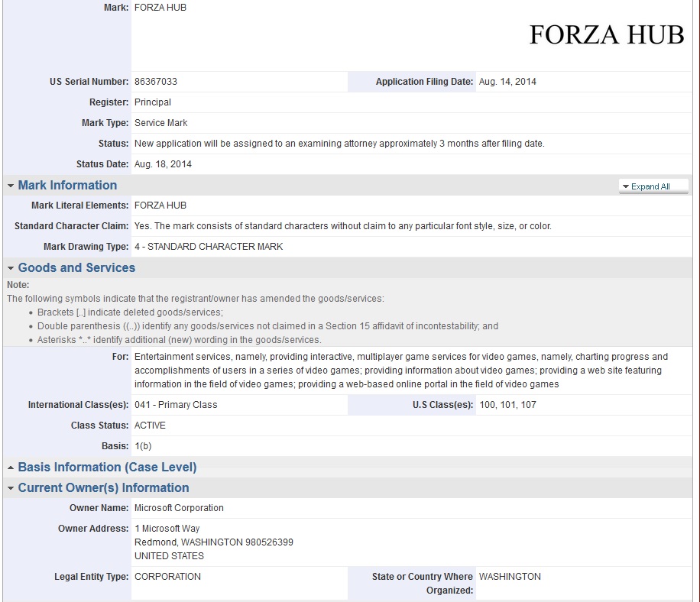This screenshot has height=602, width=700.
Task: Click the Goods and Services heading
Action: pyautogui.click(x=76, y=268)
